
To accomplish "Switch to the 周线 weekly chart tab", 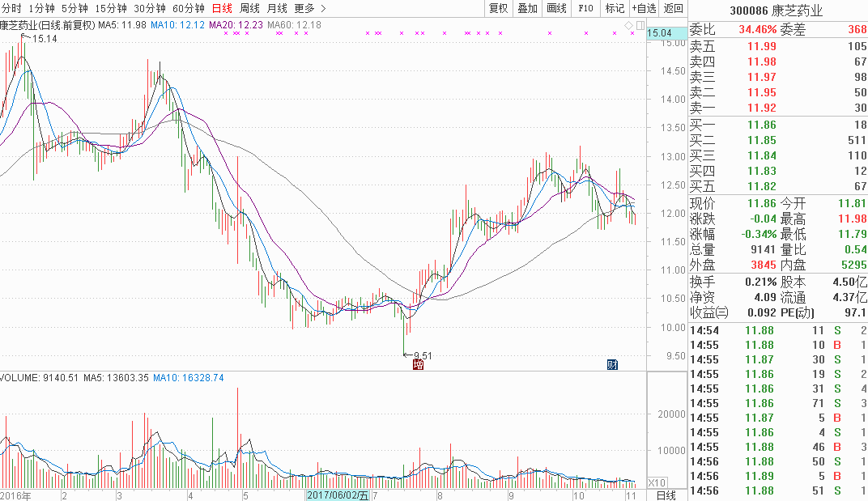I will click(249, 8).
